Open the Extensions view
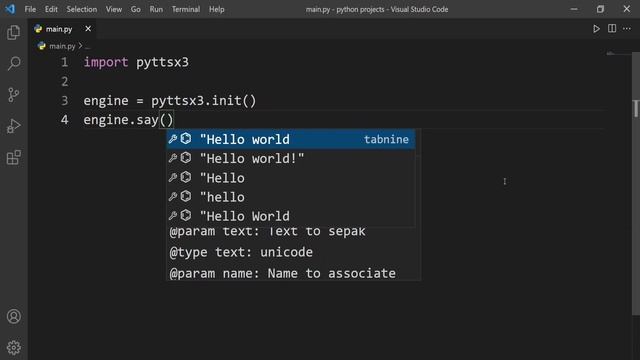Image resolution: width=640 pixels, height=360 pixels. (x=13, y=158)
